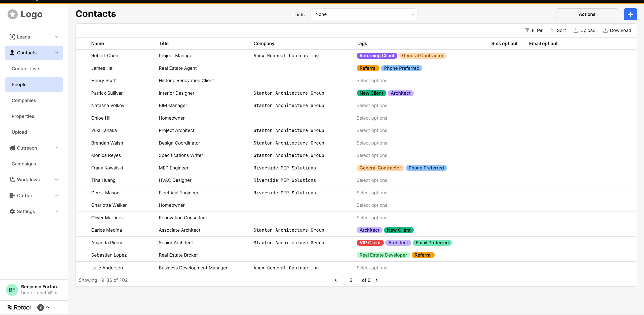Click the blue plus add-contact button

click(630, 14)
